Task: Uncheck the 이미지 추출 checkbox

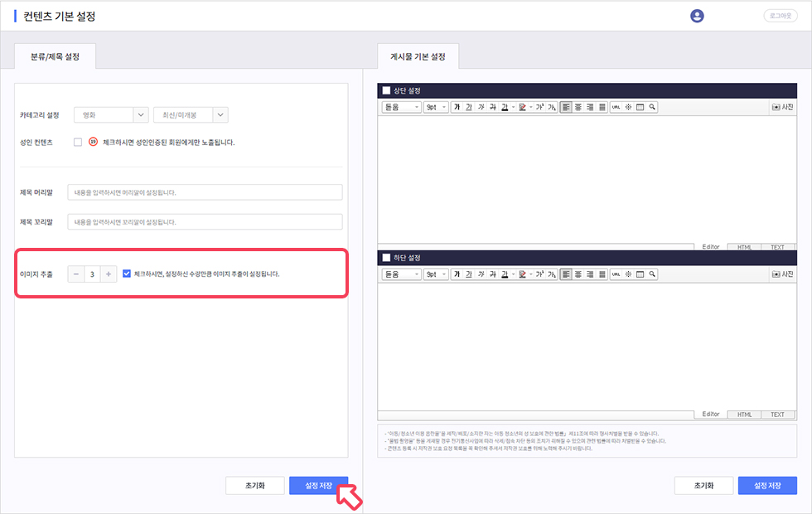Action: pos(127,274)
